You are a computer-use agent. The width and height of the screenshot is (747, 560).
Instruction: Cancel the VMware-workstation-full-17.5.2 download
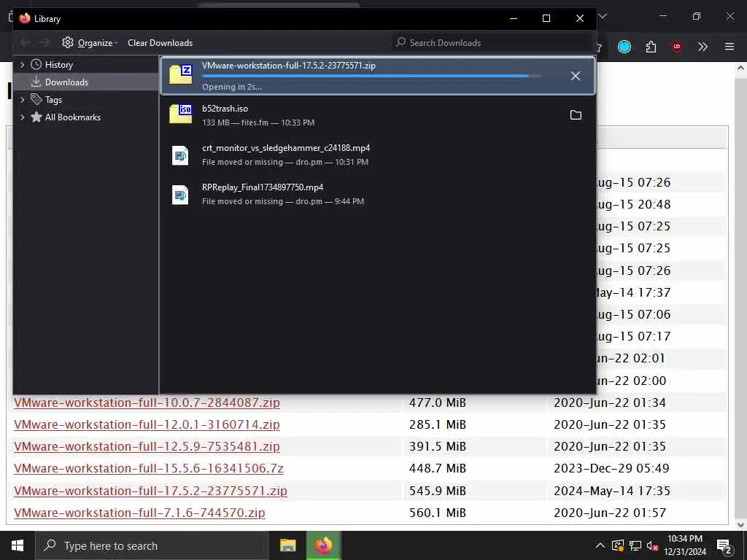(x=576, y=76)
